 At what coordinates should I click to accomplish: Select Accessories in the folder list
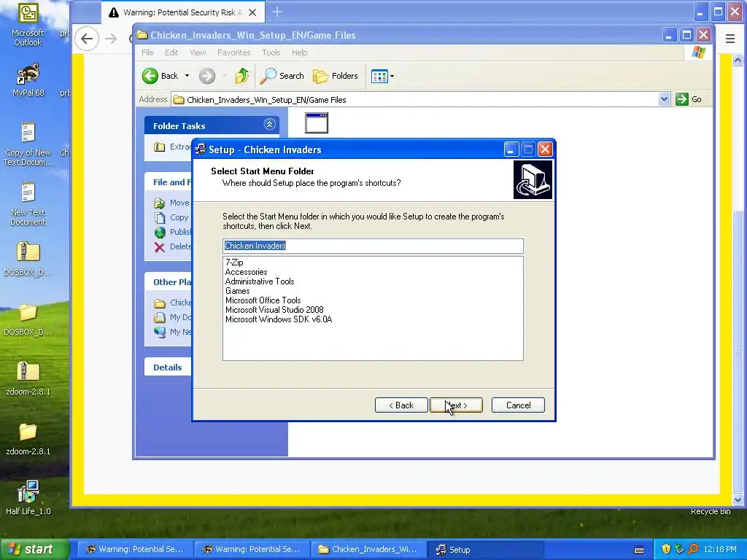(246, 272)
